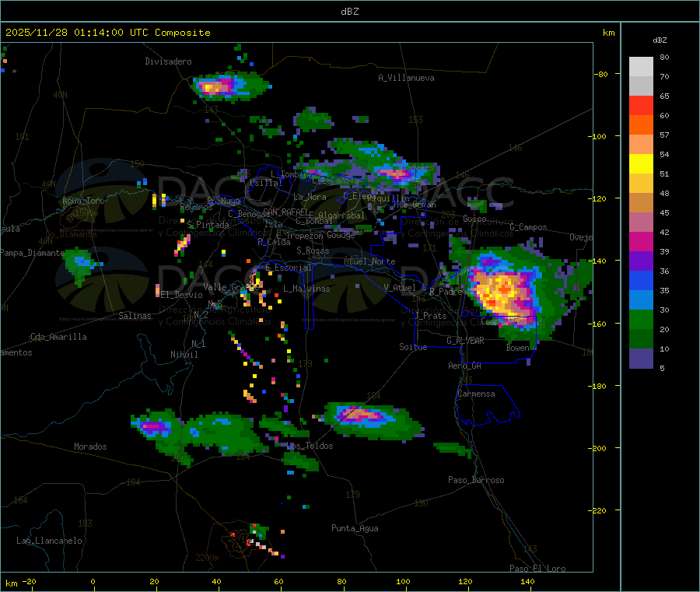700x592 pixels.
Task: Click the La_Nora location label
Action: tap(310, 197)
